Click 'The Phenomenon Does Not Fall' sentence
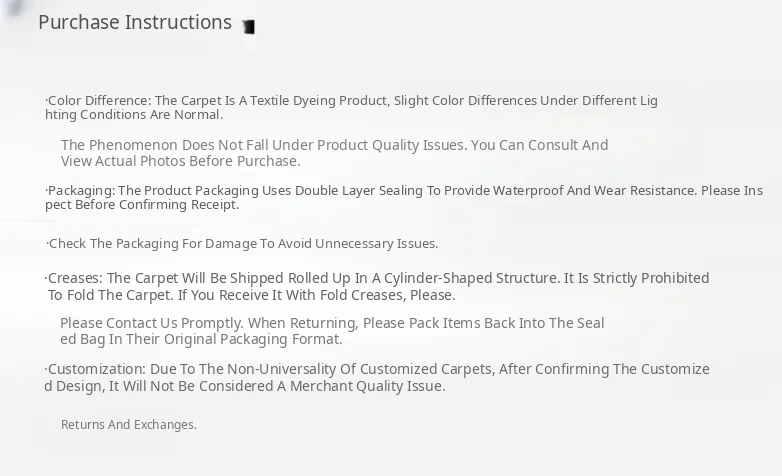The height and width of the screenshot is (476, 782). tap(334, 145)
